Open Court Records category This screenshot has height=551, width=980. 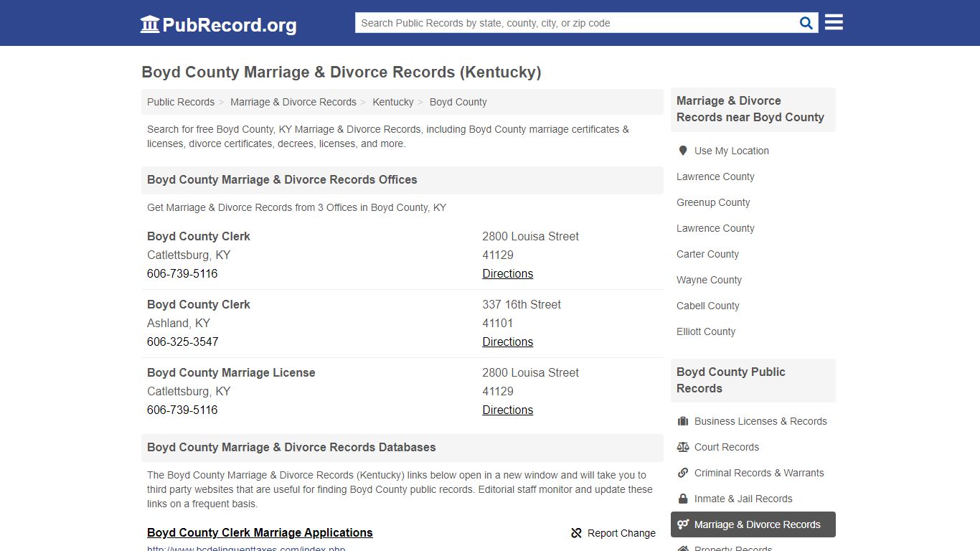pos(727,447)
